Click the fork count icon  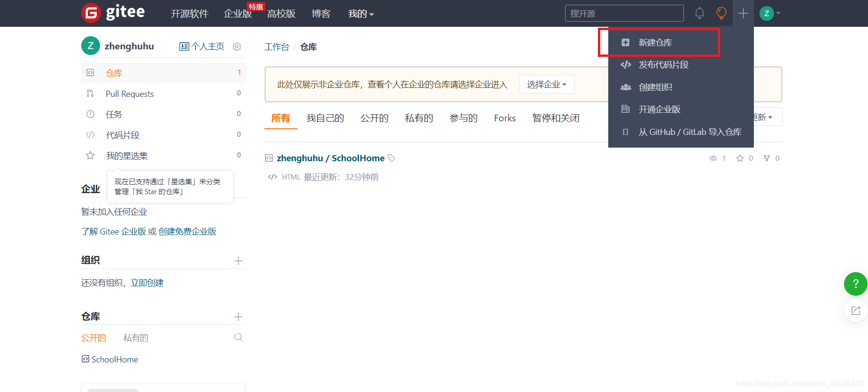(767, 158)
